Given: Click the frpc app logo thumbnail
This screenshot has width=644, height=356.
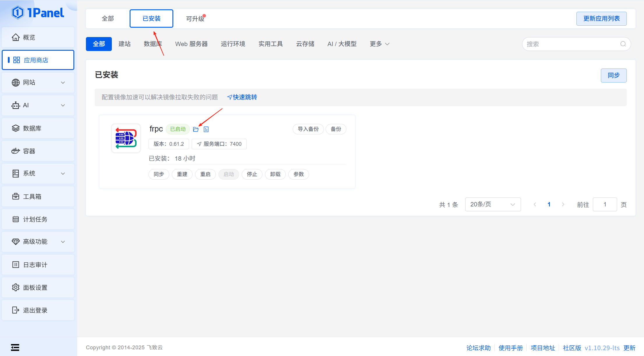Looking at the screenshot, I should tap(126, 138).
